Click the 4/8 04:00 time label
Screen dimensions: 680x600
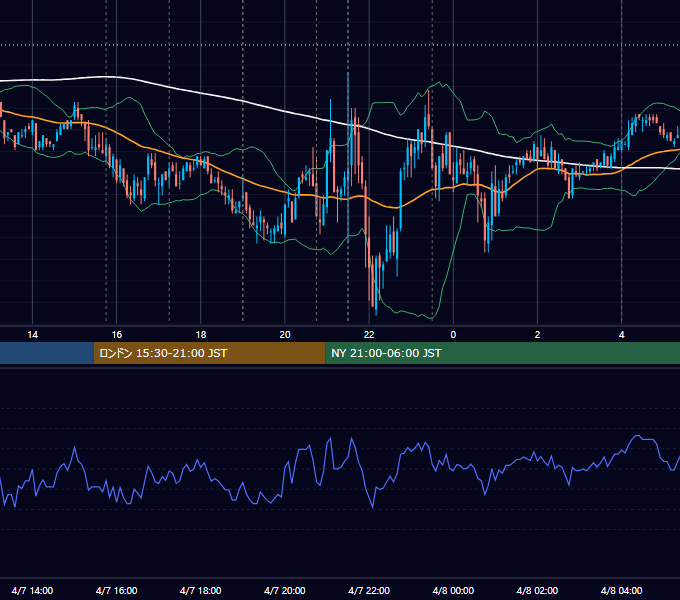(621, 590)
